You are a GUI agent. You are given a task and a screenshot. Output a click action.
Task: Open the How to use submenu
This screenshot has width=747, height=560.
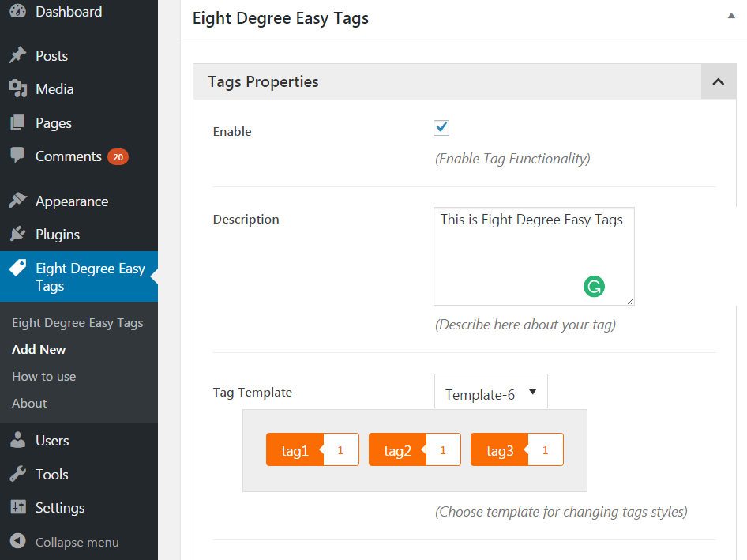pyautogui.click(x=44, y=377)
